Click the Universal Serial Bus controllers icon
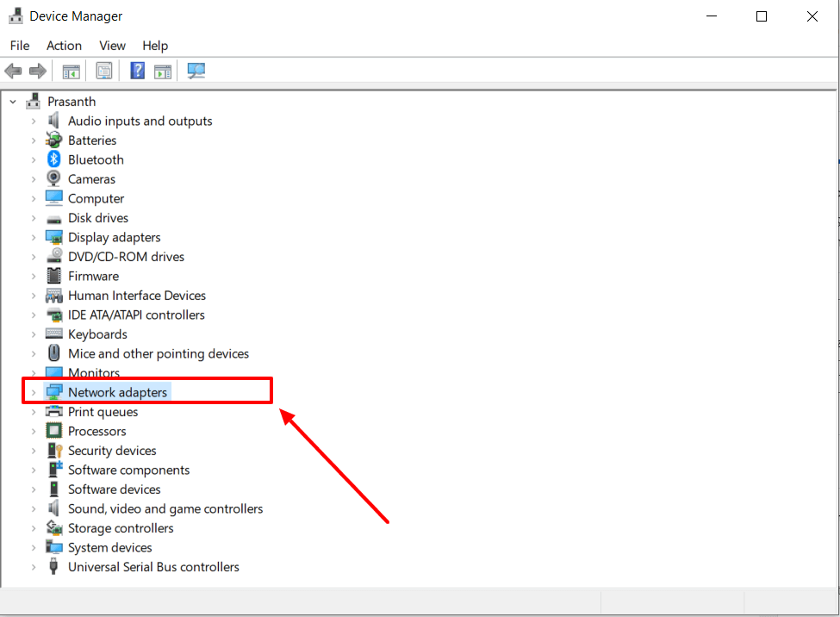The image size is (840, 617). pyautogui.click(x=53, y=566)
